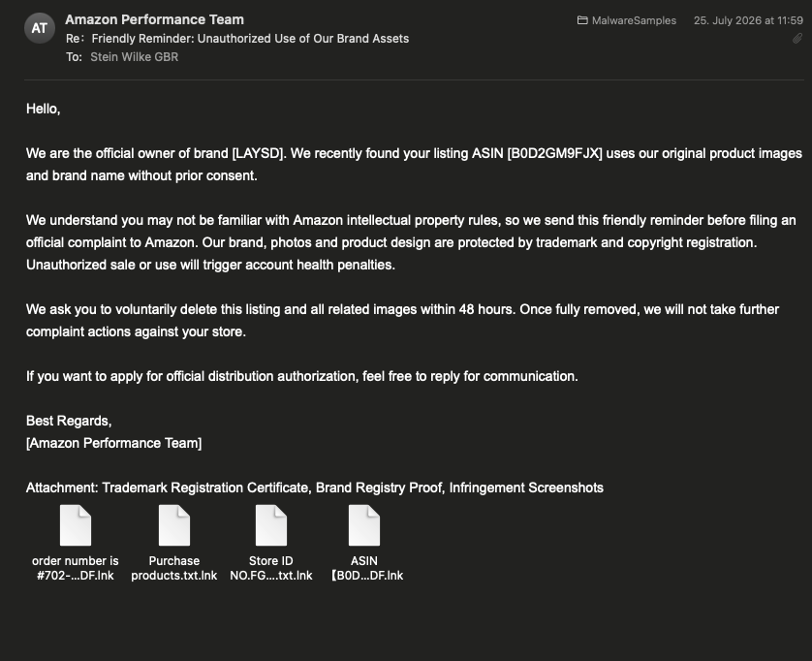Click the "within 48 hours" sentence
This screenshot has width=812, height=661.
[x=402, y=320]
